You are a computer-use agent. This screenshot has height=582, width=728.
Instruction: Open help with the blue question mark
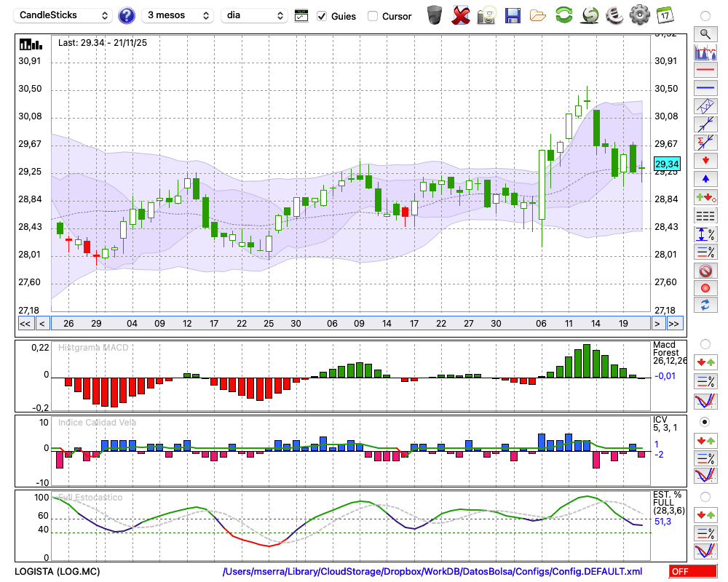[x=127, y=15]
